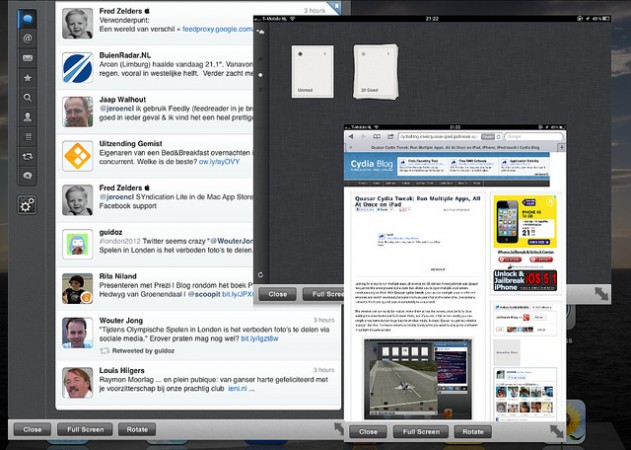Click the search magnifier icon in sidebar
The image size is (631, 450).
[27, 97]
